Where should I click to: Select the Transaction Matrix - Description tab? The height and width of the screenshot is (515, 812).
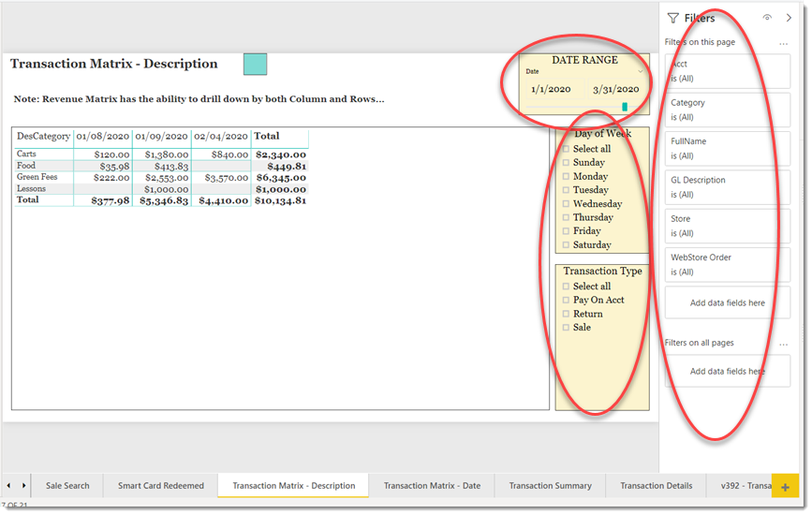point(294,486)
